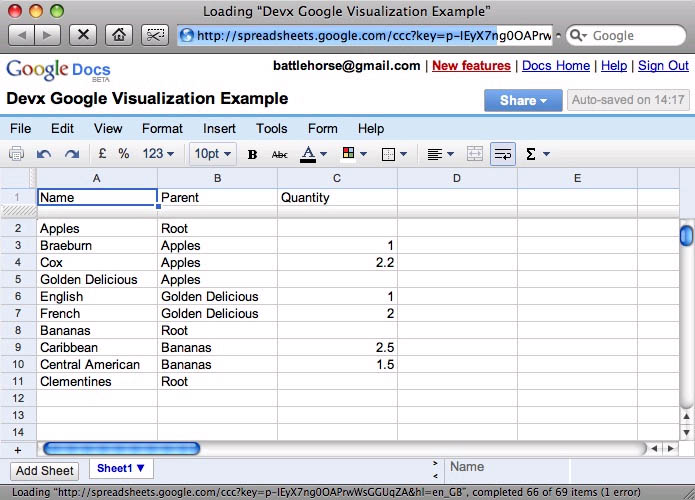Viewport: 695px width, 500px height.
Task: Apply pound currency format
Action: [x=102, y=153]
